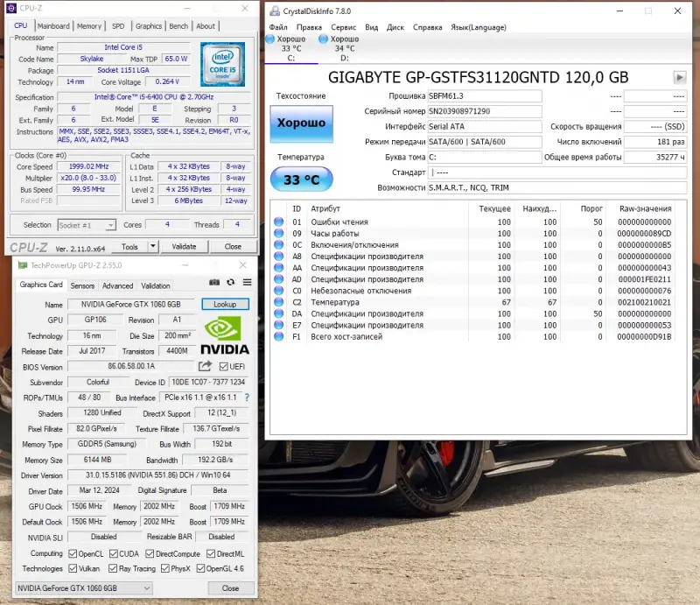Select disk C: status indicator in CrystalDiskInfo

point(270,39)
